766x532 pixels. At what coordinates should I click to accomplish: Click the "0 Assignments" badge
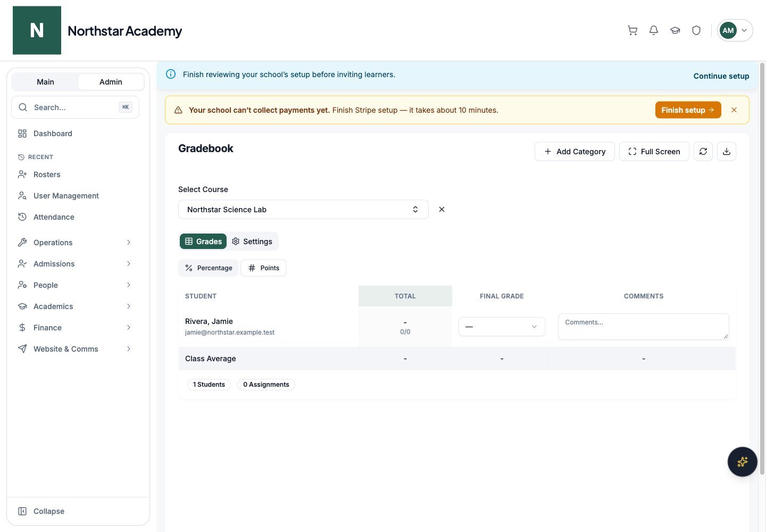click(266, 385)
